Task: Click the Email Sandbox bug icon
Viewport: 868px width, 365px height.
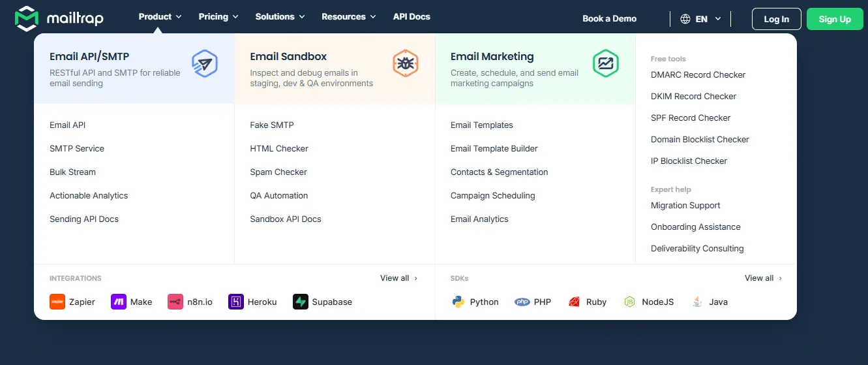Action: point(405,64)
